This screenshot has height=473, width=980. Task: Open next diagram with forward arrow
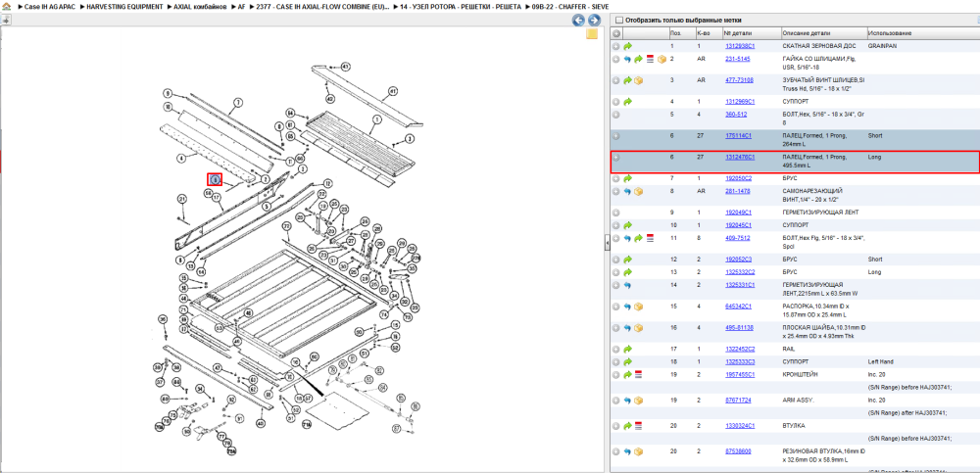594,20
